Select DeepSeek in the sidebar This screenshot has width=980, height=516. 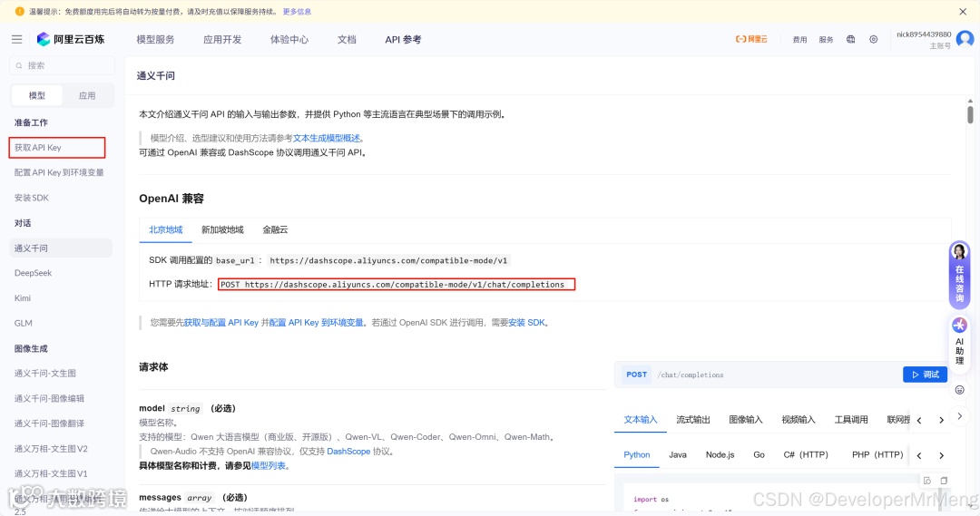(x=34, y=273)
